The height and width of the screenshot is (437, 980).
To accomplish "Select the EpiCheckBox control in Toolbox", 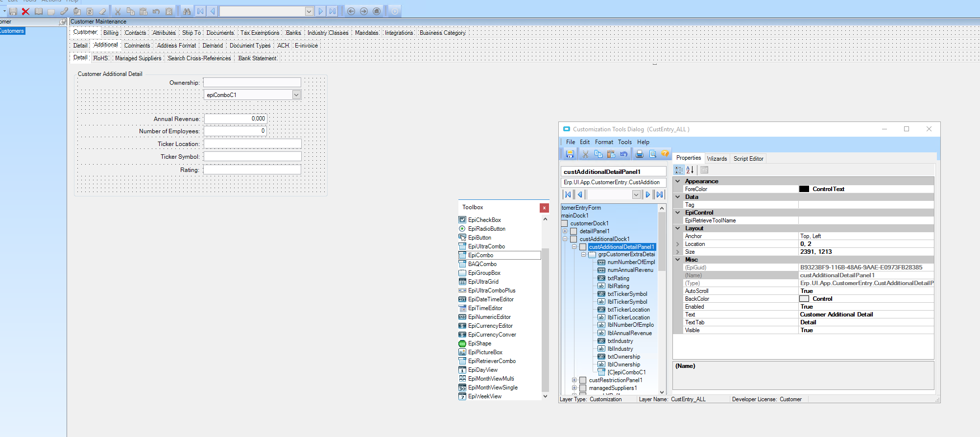I will 484,220.
